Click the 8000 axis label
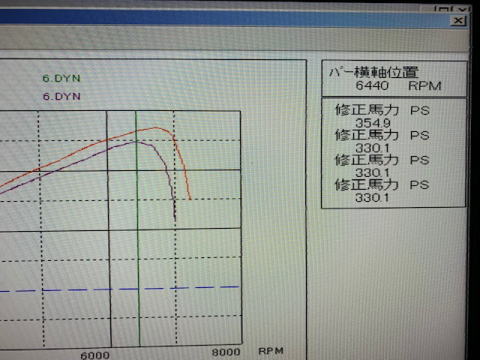 coord(226,352)
